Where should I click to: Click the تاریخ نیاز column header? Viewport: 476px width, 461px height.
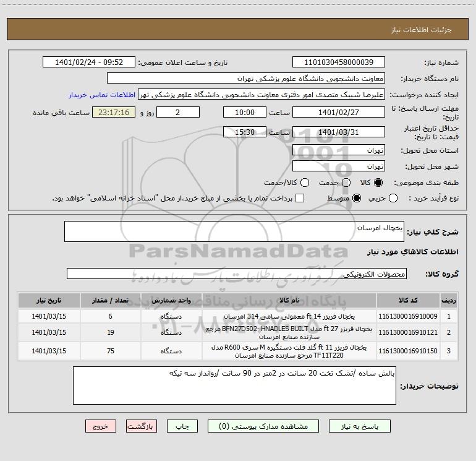point(49,300)
